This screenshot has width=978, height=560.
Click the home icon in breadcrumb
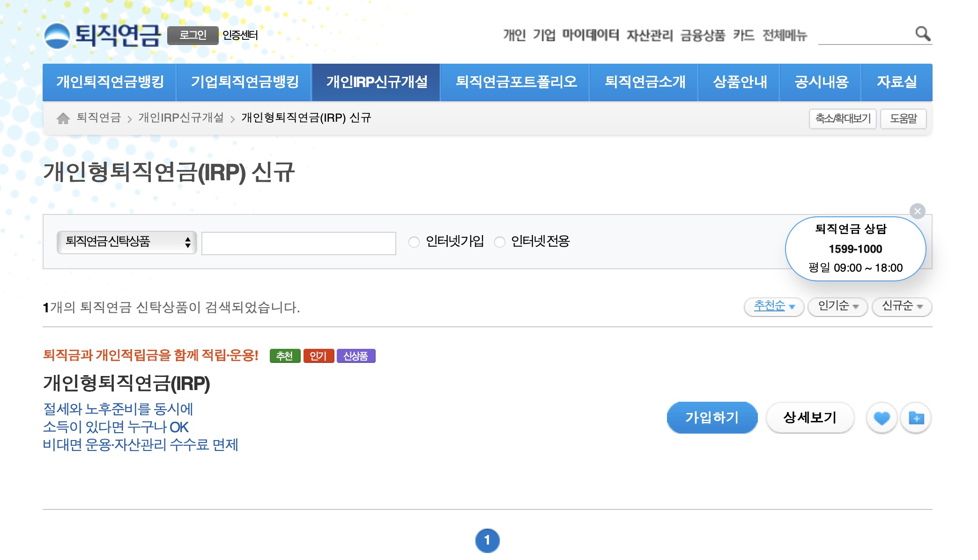(x=63, y=118)
